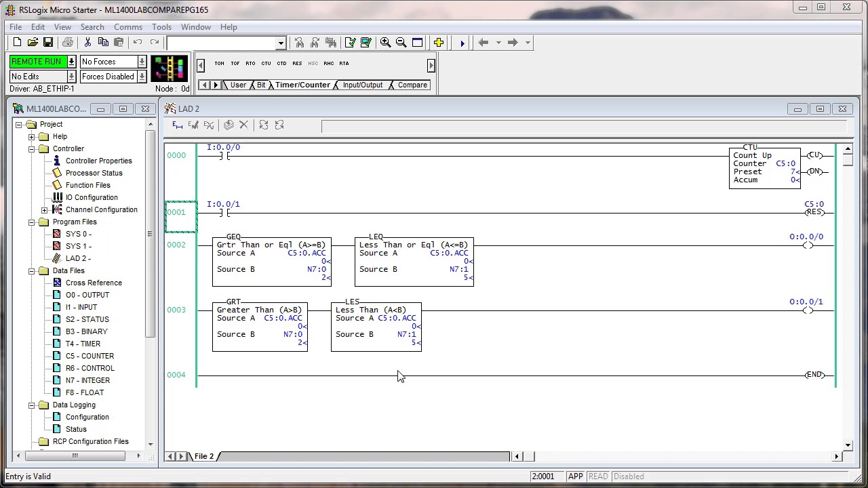The height and width of the screenshot is (488, 868).
Task: Select the File 2 tab
Action: (x=204, y=456)
